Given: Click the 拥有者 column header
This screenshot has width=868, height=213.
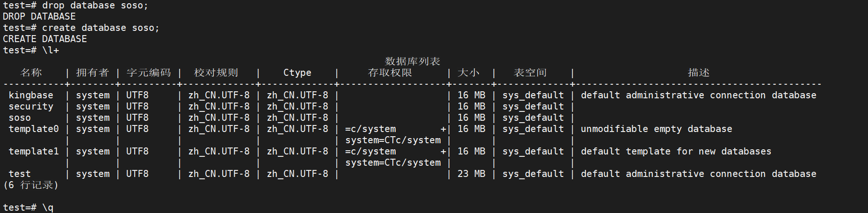Looking at the screenshot, I should pyautogui.click(x=93, y=73).
